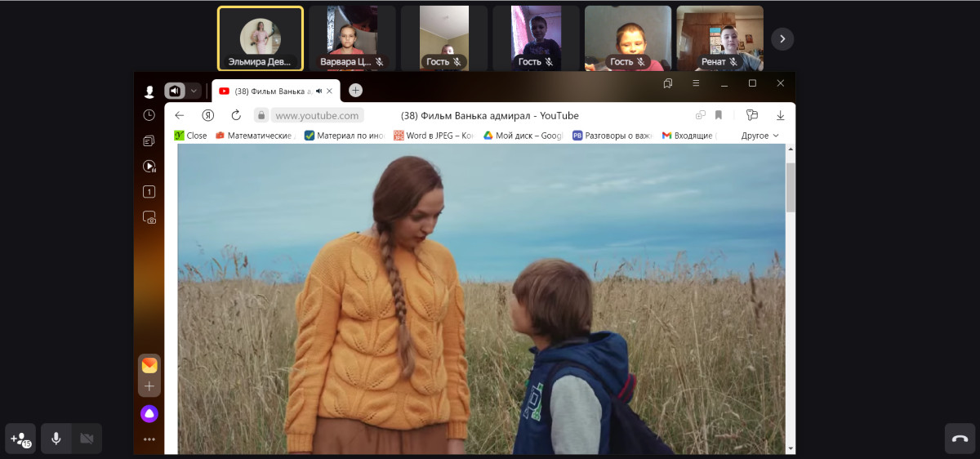Open Alice voice assistant purple icon
980x459 pixels.
point(149,413)
